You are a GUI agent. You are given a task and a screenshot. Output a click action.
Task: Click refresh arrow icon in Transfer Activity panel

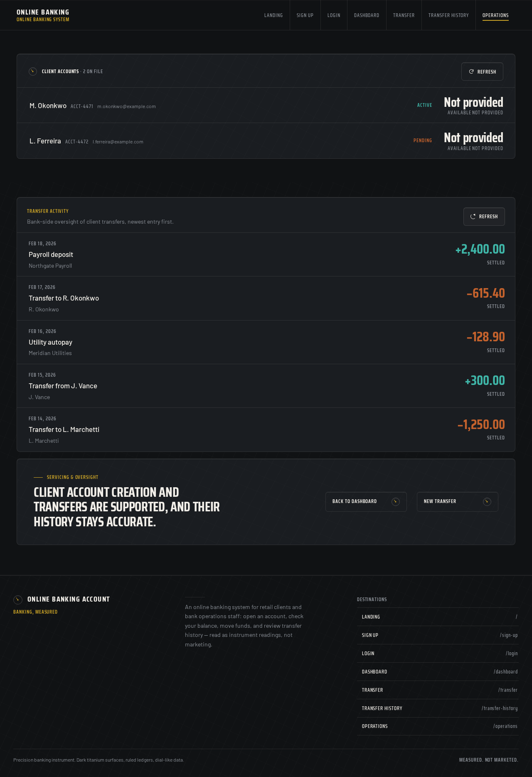(473, 217)
